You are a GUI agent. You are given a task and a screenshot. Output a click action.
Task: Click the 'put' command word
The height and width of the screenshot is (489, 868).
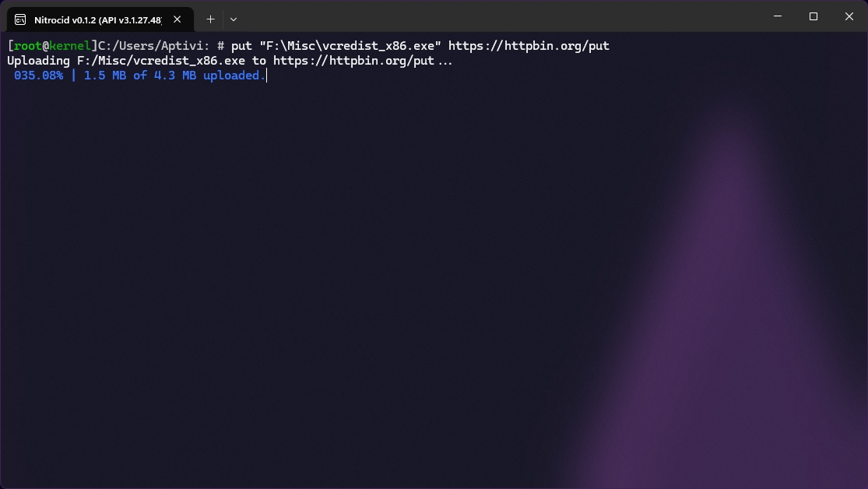[x=241, y=46]
